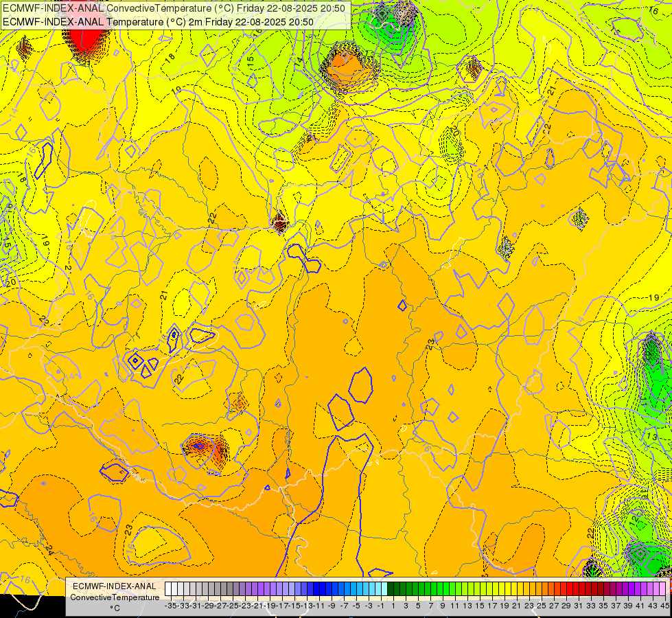Click the 25 value on the legend scale
672x618 pixels.
click(542, 606)
